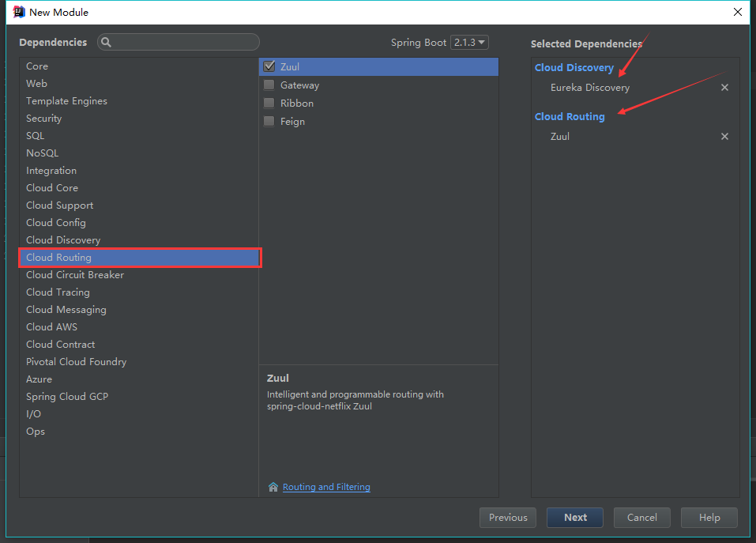This screenshot has height=543, width=756.
Task: Select Zuul entry in selected dependencies panel
Action: (x=560, y=137)
